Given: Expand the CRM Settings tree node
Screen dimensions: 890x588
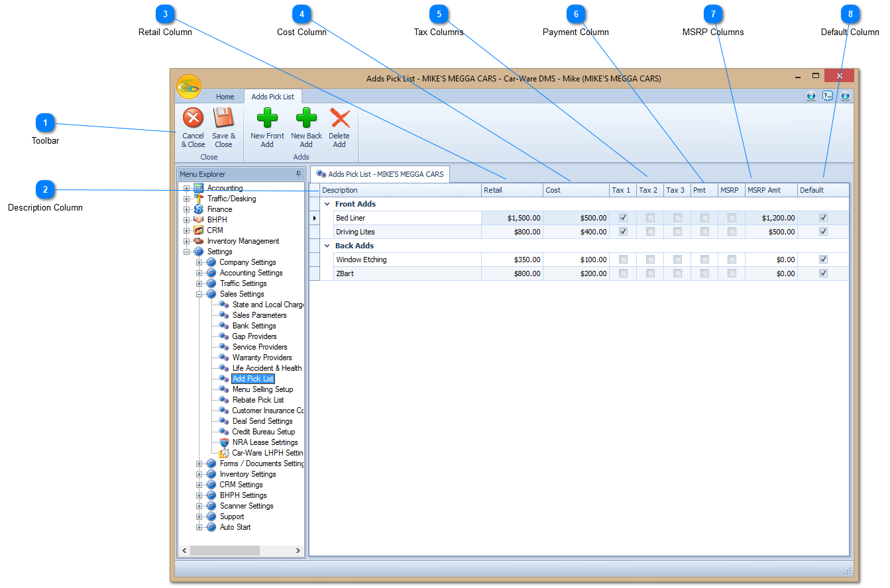Looking at the screenshot, I should 199,485.
